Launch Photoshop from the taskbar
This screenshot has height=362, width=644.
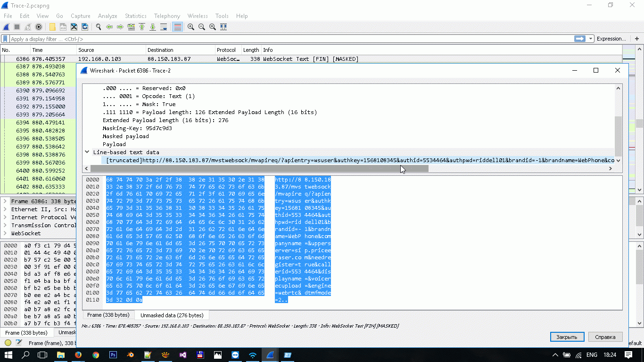point(113,355)
